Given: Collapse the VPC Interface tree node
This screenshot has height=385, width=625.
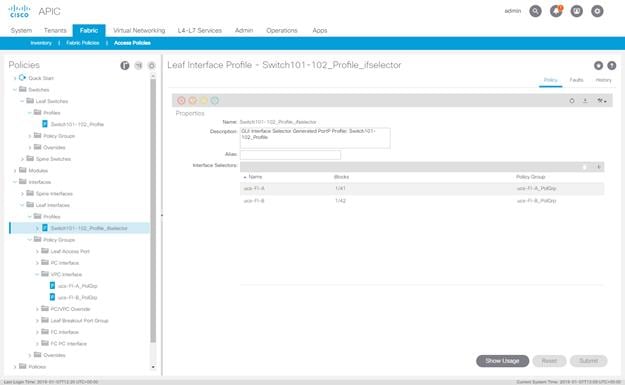Looking at the screenshot, I should [37, 275].
